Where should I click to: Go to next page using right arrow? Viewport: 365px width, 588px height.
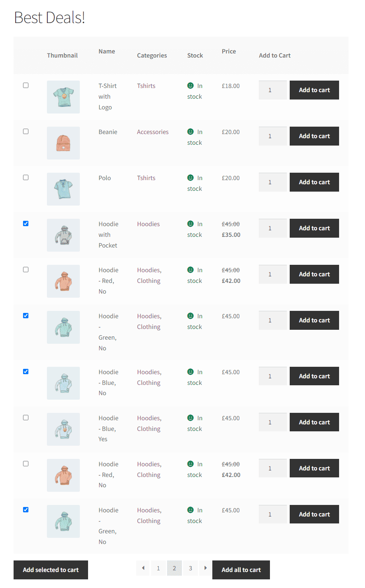pyautogui.click(x=205, y=568)
